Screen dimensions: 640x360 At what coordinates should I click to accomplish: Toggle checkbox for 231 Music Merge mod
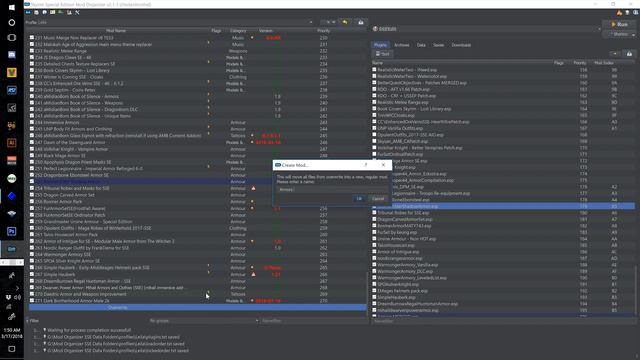[32, 38]
